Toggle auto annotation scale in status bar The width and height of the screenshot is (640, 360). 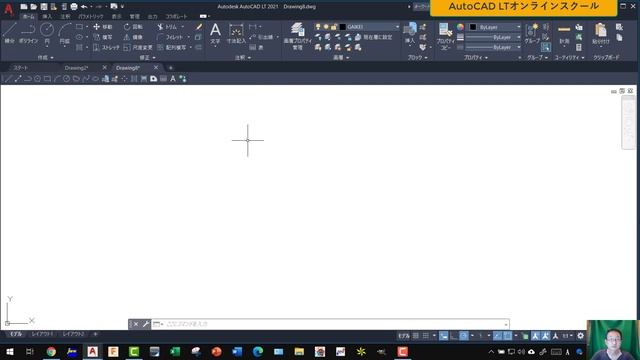click(x=545, y=336)
